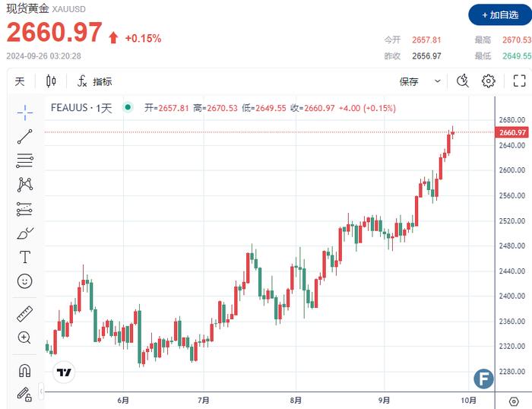The width and height of the screenshot is (532, 409).
Task: Click the 2660.97 current price label on axis
Action: click(513, 132)
